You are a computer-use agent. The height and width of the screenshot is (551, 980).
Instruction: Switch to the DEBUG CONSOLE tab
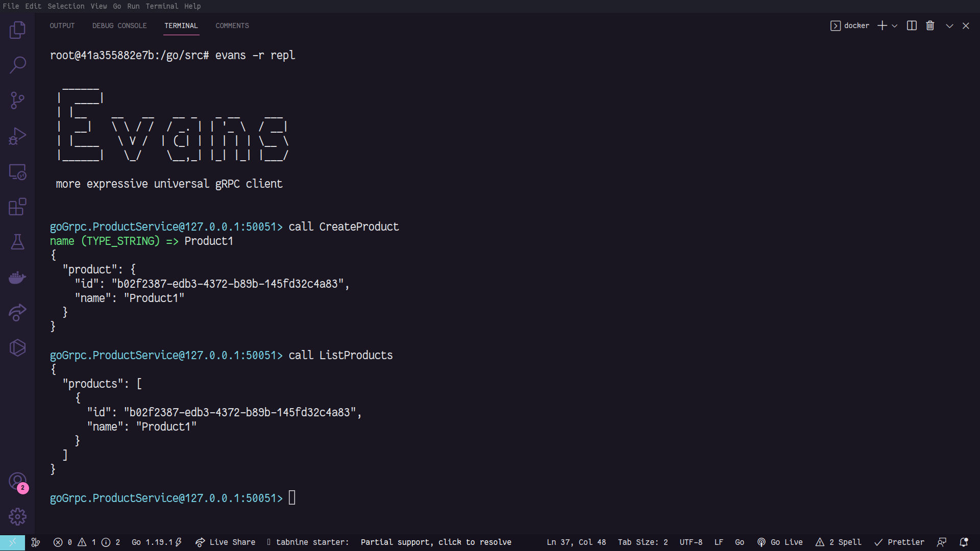tap(119, 26)
